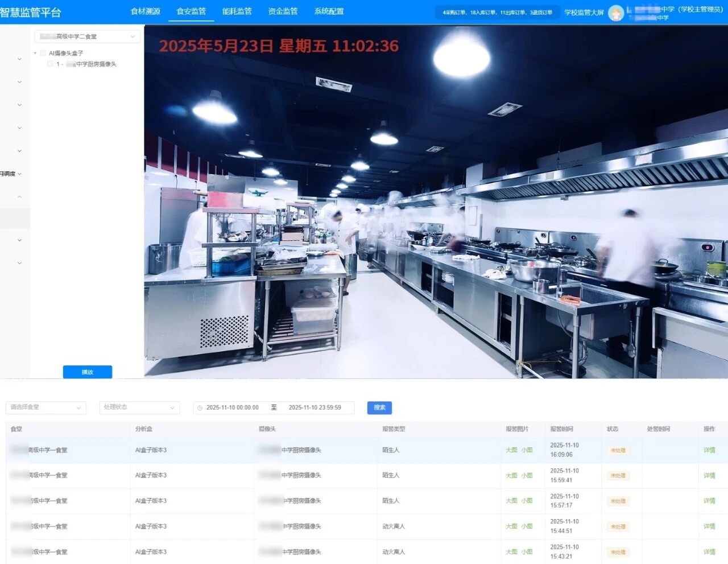
Task: Click the clock icon in date range field
Action: coord(200,407)
